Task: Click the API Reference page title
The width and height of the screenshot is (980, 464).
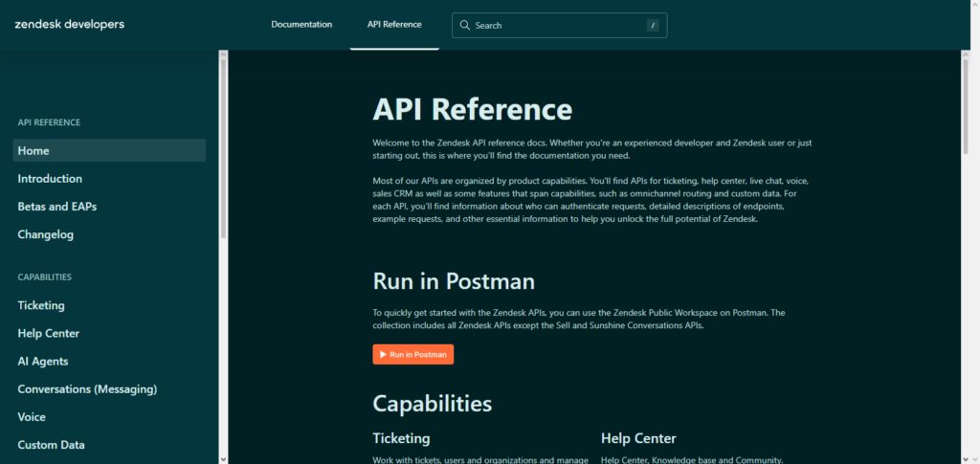Action: [473, 109]
